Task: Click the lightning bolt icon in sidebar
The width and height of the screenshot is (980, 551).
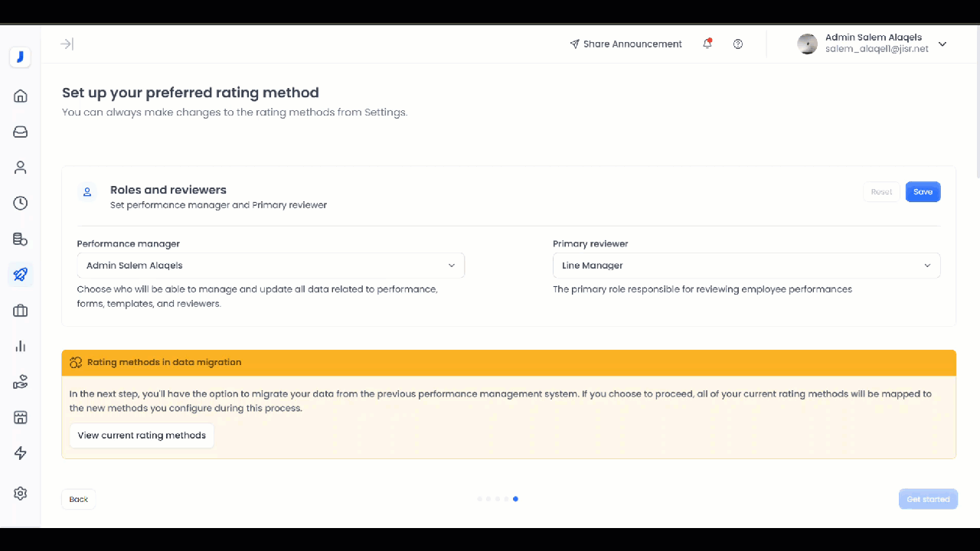Action: [x=21, y=453]
